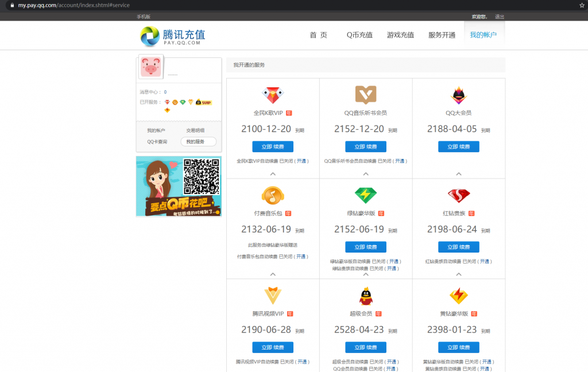This screenshot has height=372, width=588.
Task: Click the lock icon in the address bar
Action: 12,5
